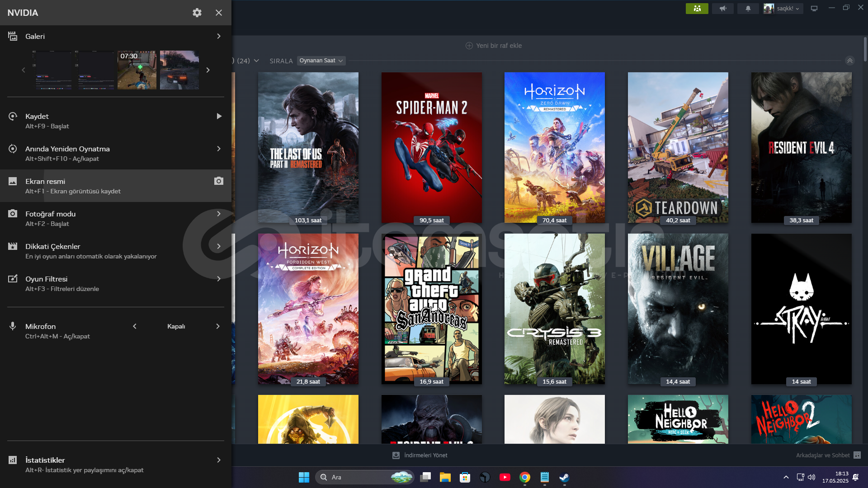Open NVIDIA overlay settings gear
868x488 pixels.
pyautogui.click(x=197, y=13)
